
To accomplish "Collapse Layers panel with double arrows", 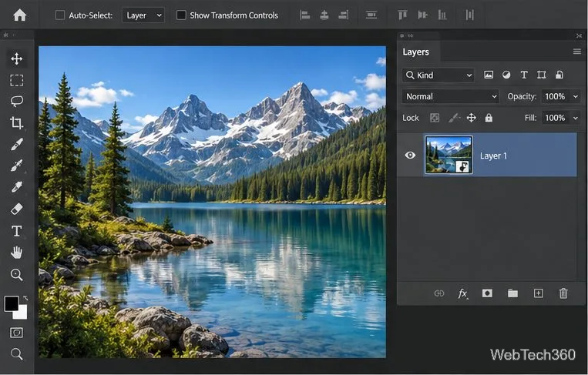I will (410, 36).
